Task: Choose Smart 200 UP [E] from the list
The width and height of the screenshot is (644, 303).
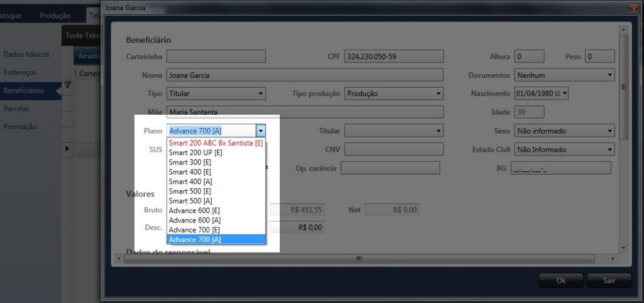Action: [216, 152]
